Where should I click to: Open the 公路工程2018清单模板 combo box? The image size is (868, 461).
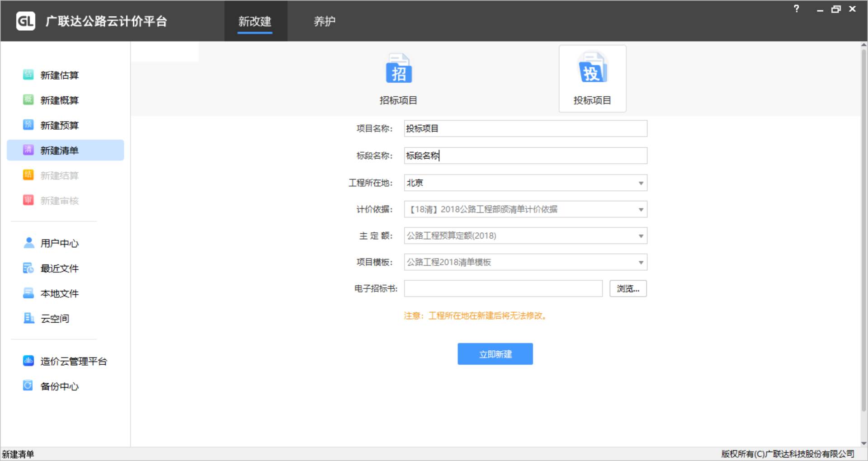(525, 262)
